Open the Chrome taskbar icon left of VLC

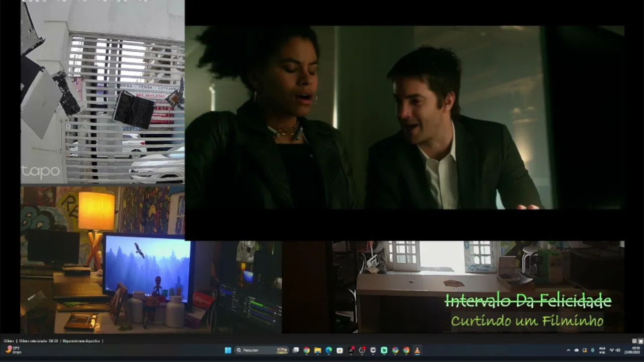(406, 350)
